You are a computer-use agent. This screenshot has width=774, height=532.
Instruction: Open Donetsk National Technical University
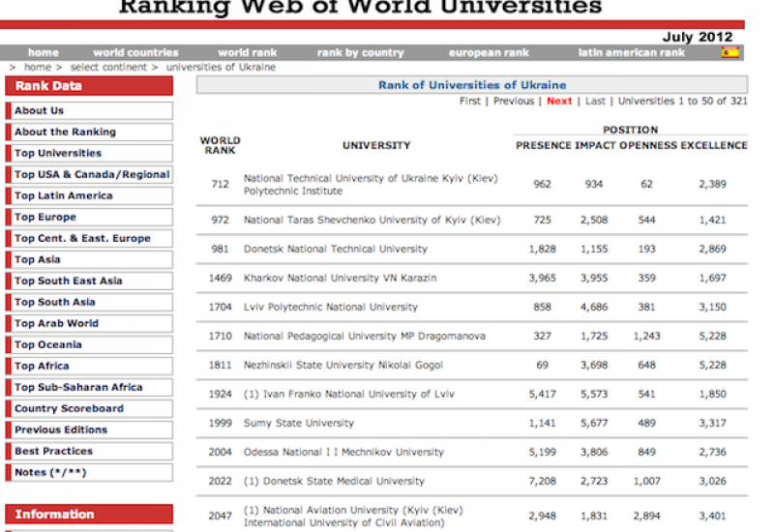(335, 249)
